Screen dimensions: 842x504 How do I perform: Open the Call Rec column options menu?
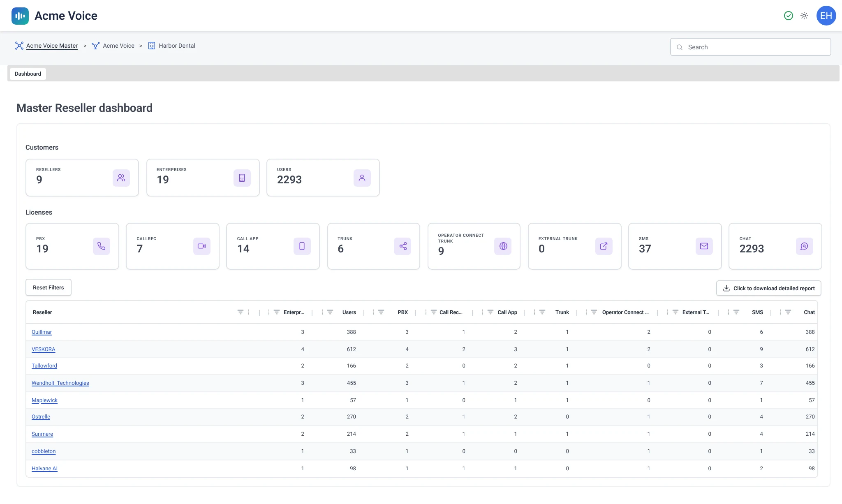[x=426, y=312]
